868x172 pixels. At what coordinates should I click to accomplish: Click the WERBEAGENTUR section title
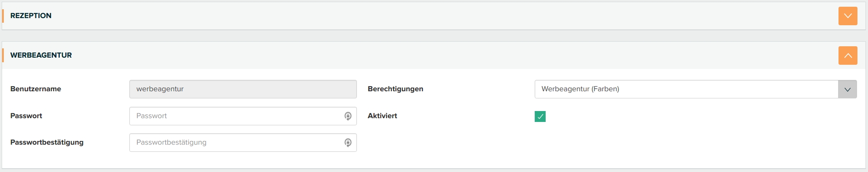coord(41,55)
